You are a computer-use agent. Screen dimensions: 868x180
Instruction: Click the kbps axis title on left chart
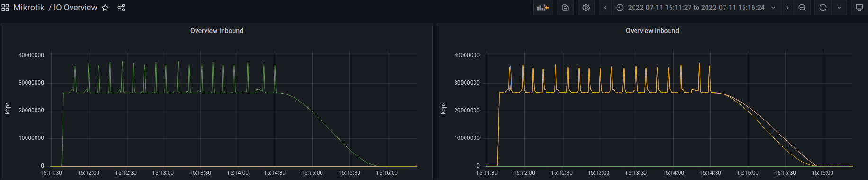click(7, 108)
